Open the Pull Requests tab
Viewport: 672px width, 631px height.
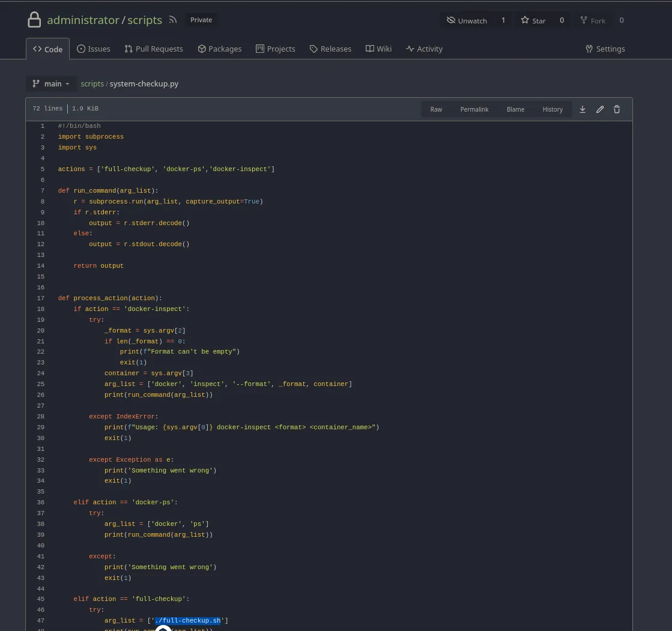click(153, 49)
